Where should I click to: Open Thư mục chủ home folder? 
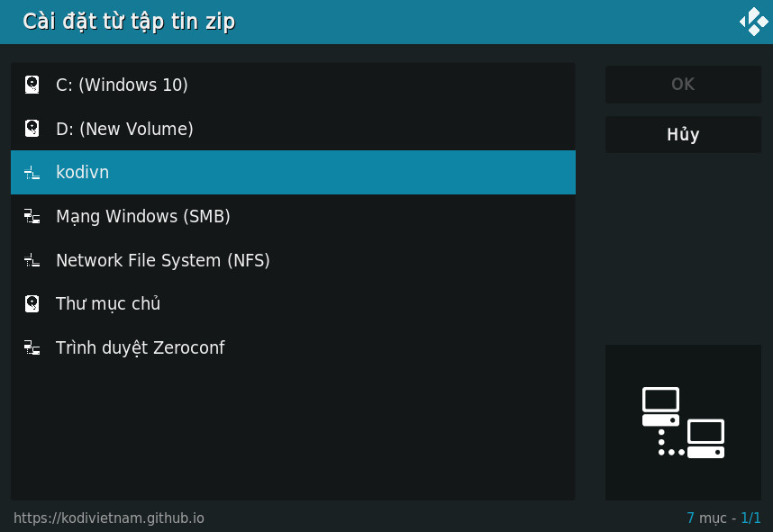coord(108,303)
